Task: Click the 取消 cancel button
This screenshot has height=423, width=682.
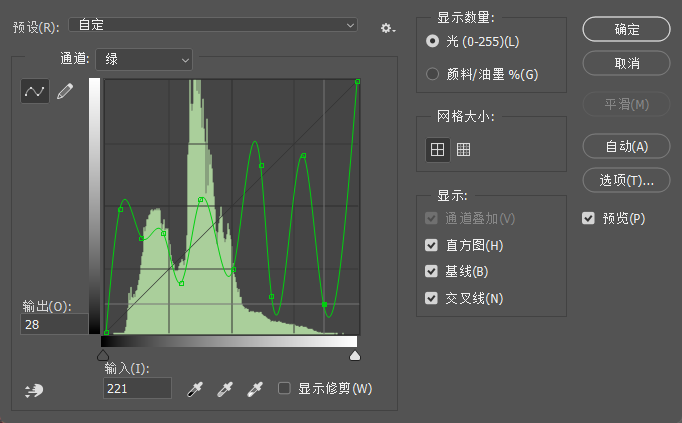Action: (x=626, y=63)
